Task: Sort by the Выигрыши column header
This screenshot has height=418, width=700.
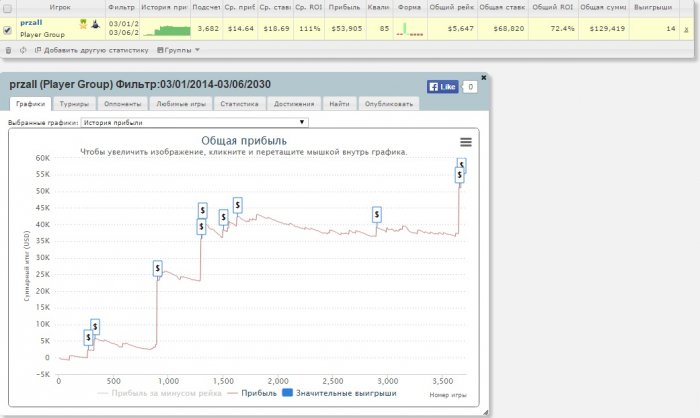Action: (653, 7)
